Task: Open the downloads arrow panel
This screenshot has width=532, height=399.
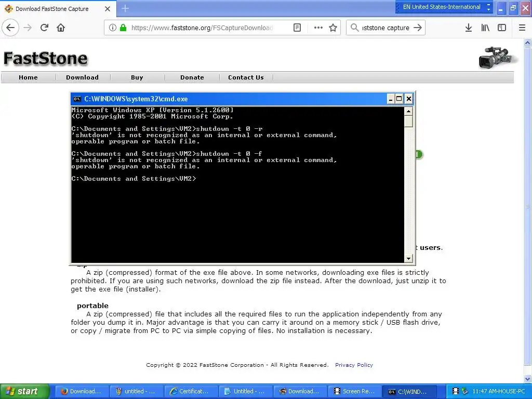Action: 469,28
